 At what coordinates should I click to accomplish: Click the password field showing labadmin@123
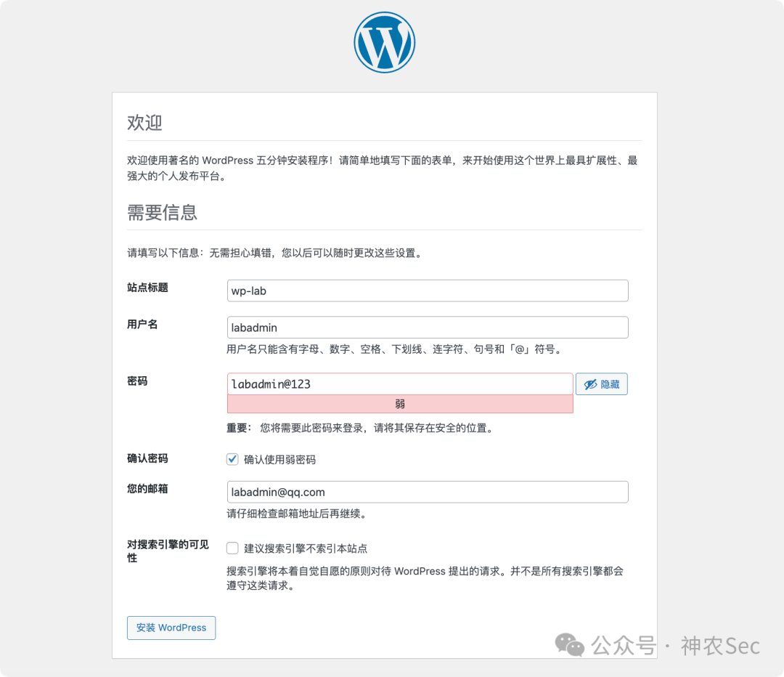pos(400,384)
